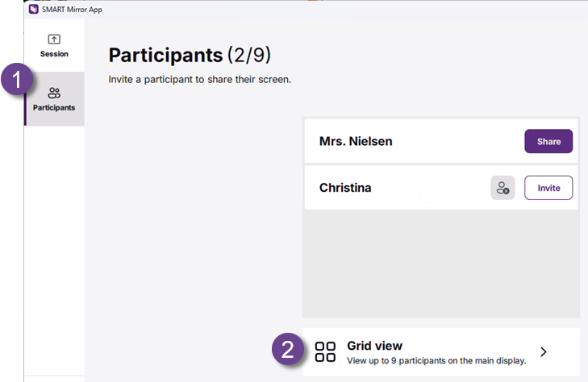
Task: Switch to the Session tab label
Action: point(54,54)
